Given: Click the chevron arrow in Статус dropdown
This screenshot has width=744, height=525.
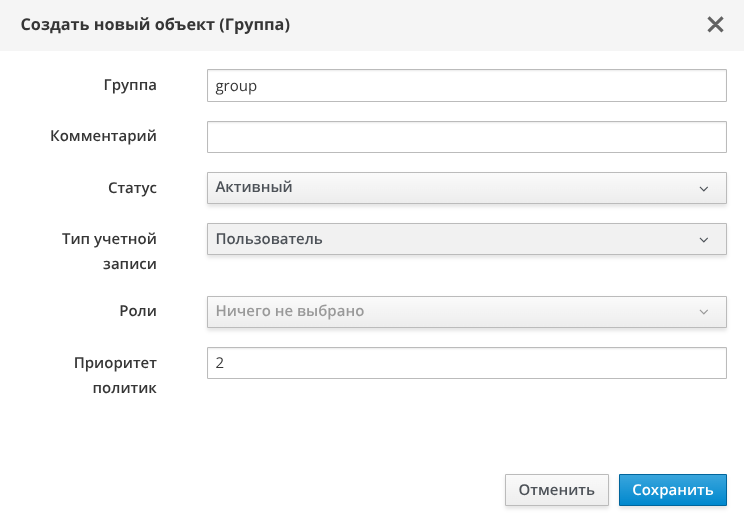Looking at the screenshot, I should tap(704, 188).
